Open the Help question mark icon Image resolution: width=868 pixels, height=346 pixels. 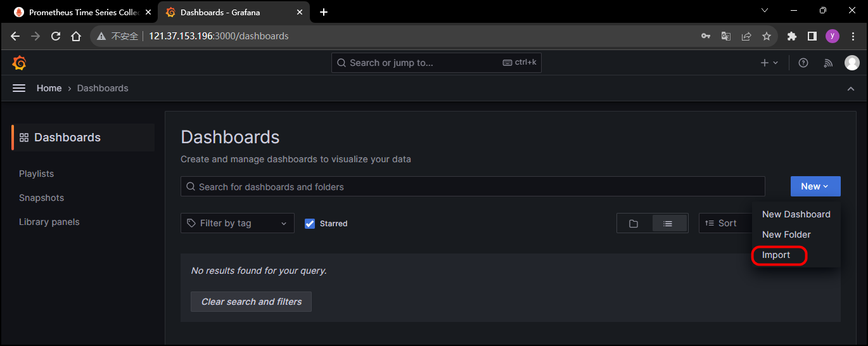803,63
